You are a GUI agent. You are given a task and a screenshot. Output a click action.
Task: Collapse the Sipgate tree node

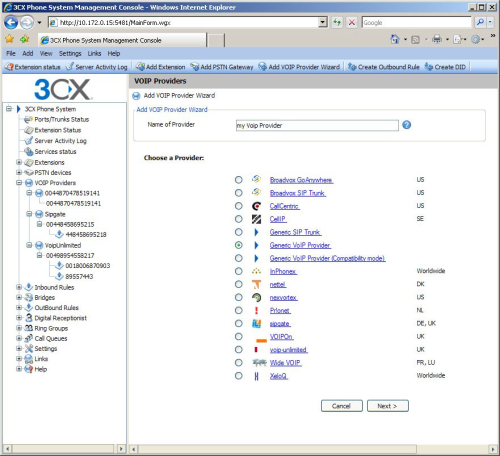[29, 214]
